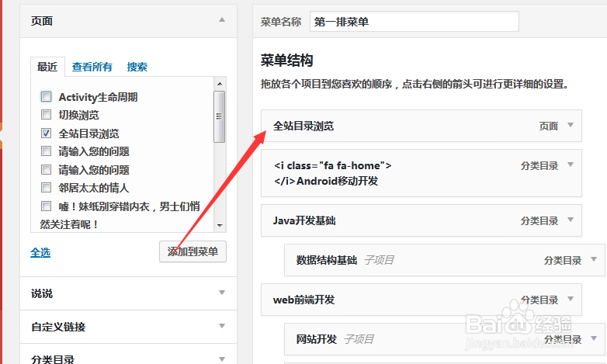Click the 全选 link

pos(40,252)
